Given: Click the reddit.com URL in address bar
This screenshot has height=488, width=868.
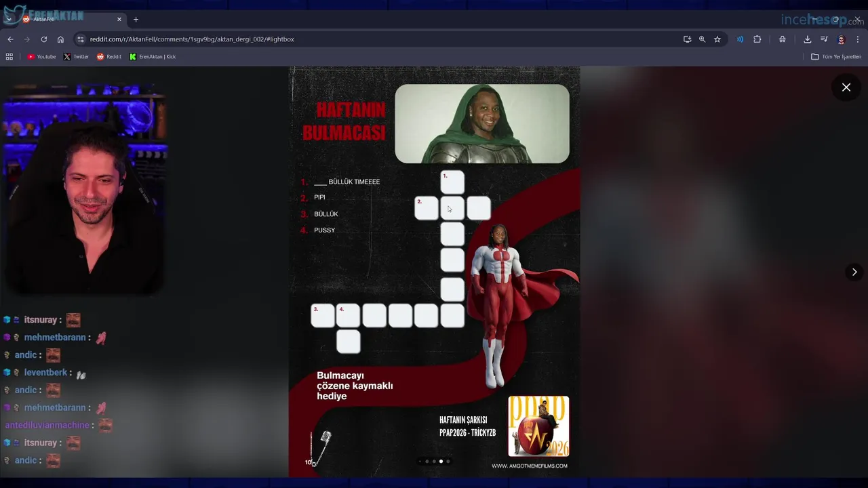Looking at the screenshot, I should [192, 39].
